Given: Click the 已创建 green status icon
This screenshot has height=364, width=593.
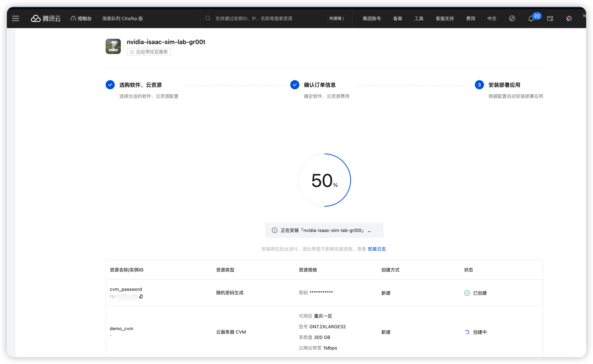Looking at the screenshot, I should [467, 293].
